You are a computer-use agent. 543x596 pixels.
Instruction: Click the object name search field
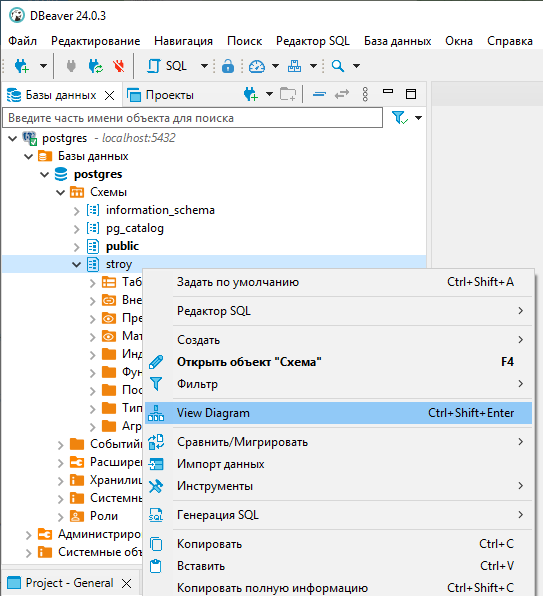(192, 118)
